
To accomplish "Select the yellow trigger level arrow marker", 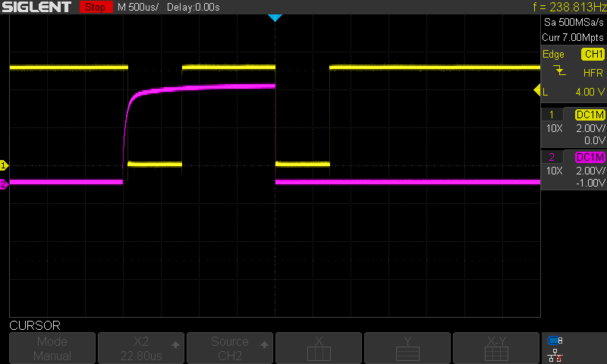I will point(537,90).
